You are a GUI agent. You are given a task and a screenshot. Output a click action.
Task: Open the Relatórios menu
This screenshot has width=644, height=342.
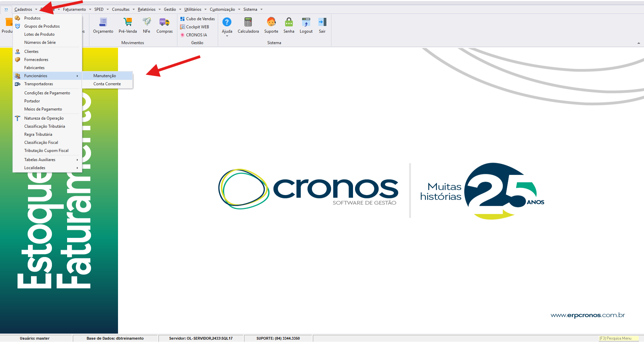point(147,9)
